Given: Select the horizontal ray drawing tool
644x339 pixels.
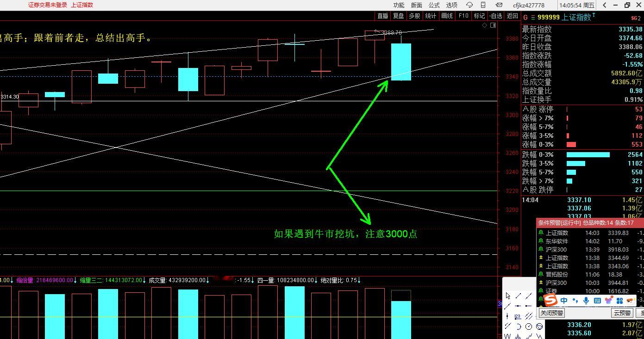Looking at the screenshot, I should click(x=528, y=306).
